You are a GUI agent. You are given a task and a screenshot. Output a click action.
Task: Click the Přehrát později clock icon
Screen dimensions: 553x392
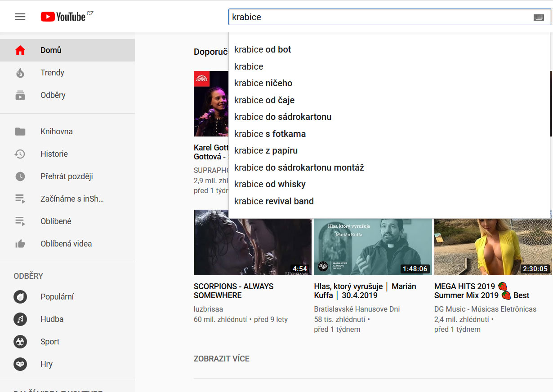point(20,176)
